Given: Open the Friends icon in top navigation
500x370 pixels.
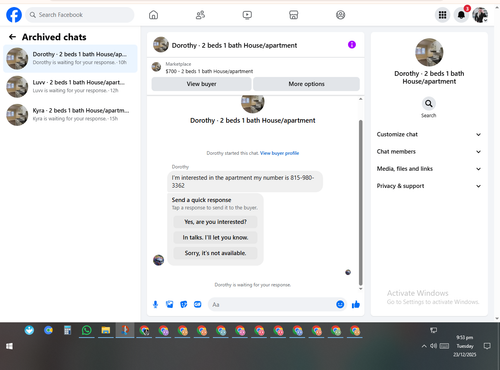Looking at the screenshot, I should click(x=200, y=15).
